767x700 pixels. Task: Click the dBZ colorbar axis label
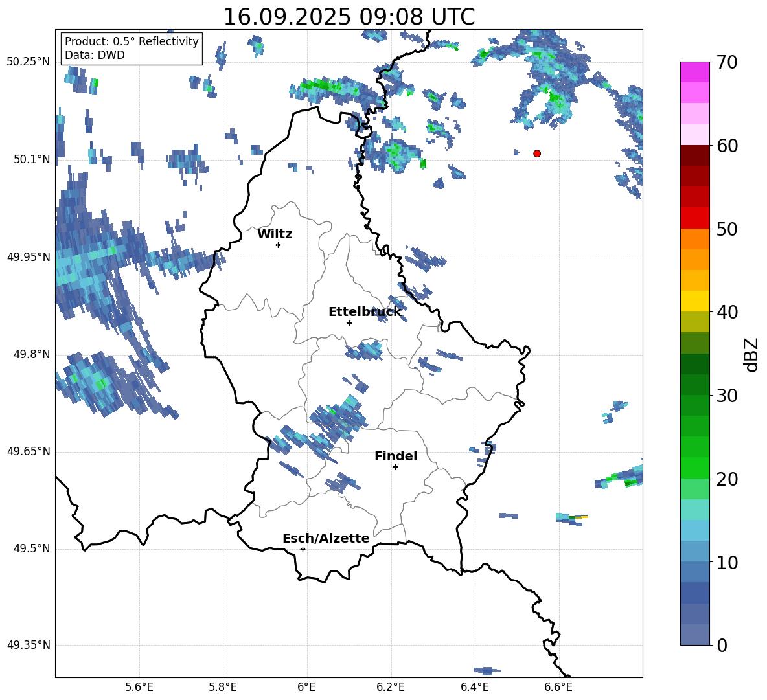[x=751, y=354]
